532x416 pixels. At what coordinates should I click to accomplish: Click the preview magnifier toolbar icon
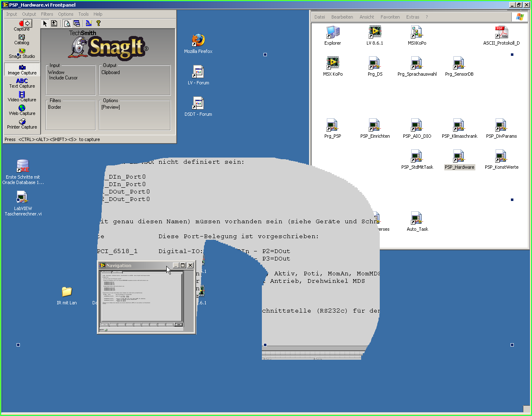pyautogui.click(x=67, y=23)
